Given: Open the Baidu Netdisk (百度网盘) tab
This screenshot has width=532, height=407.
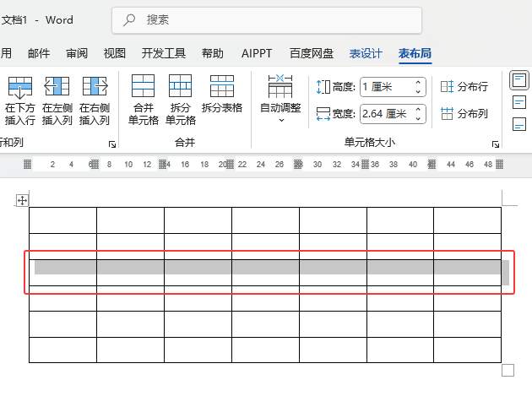Looking at the screenshot, I should tap(312, 53).
